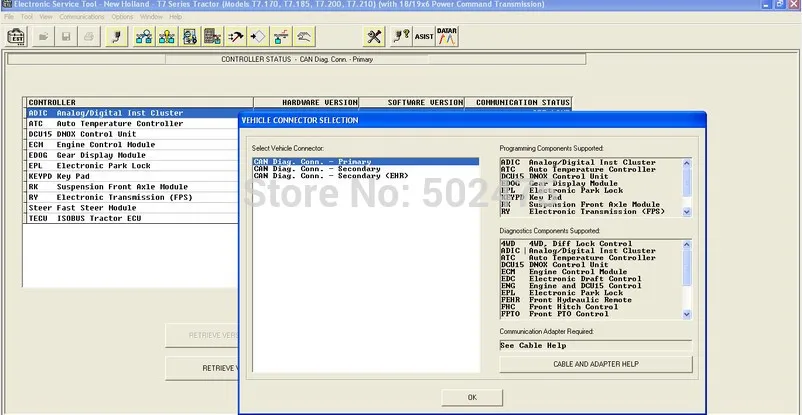This screenshot has width=802, height=415.
Task: Select 'FHC Front Hitch Control' entry
Action: coord(591,307)
